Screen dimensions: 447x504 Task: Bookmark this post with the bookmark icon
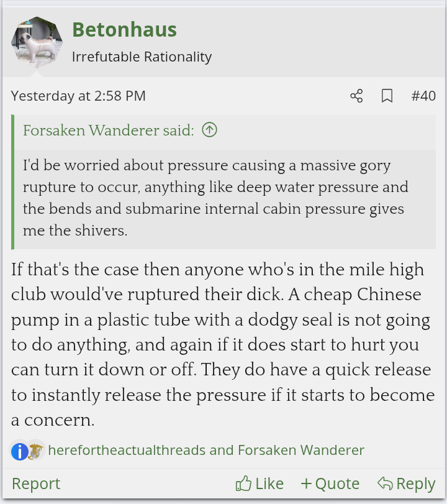[387, 96]
